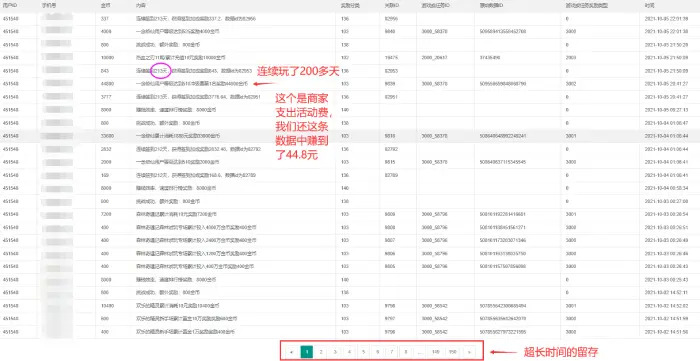This screenshot has height=361, width=700.
Task: Click related ID 82956 cell
Action: 391,19
